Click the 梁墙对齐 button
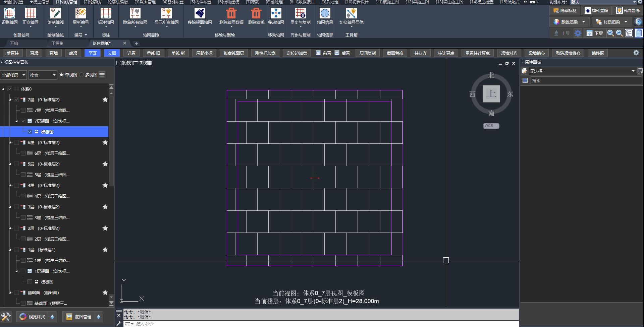The width and height of the screenshot is (644, 327). [x=509, y=53]
